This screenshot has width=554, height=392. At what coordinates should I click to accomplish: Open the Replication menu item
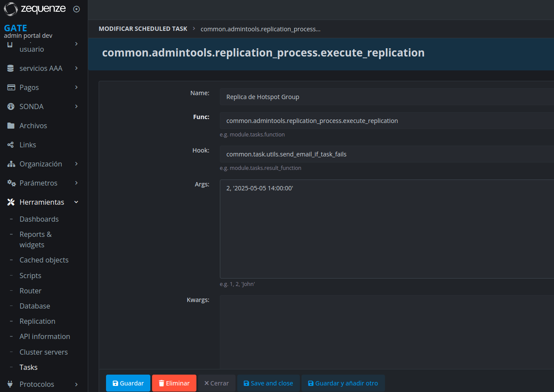(37, 321)
